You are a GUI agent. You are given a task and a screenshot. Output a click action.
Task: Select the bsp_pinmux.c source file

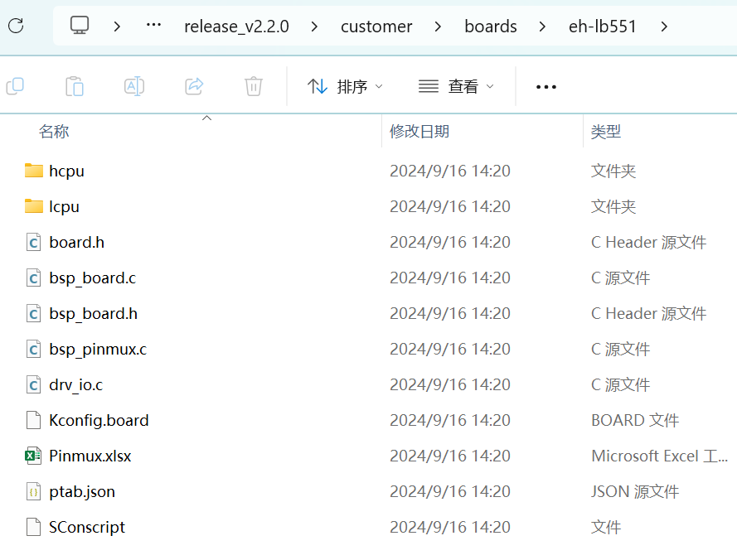pyautogui.click(x=97, y=349)
